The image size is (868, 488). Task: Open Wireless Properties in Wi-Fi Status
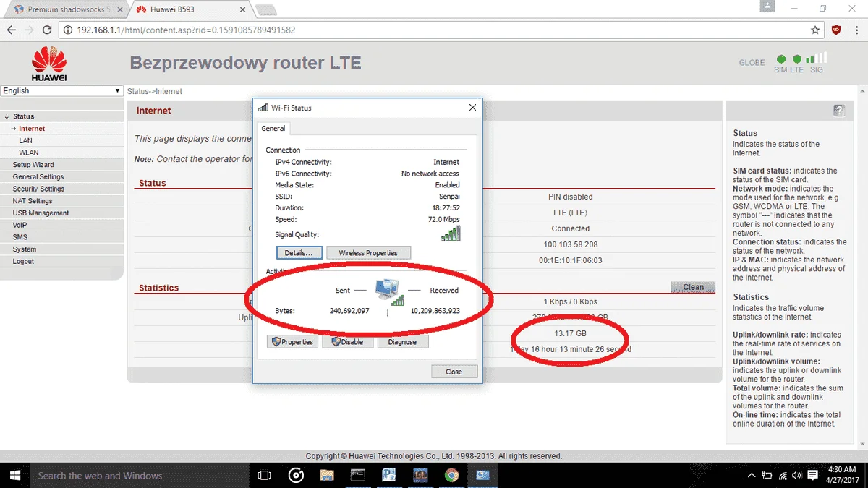369,253
